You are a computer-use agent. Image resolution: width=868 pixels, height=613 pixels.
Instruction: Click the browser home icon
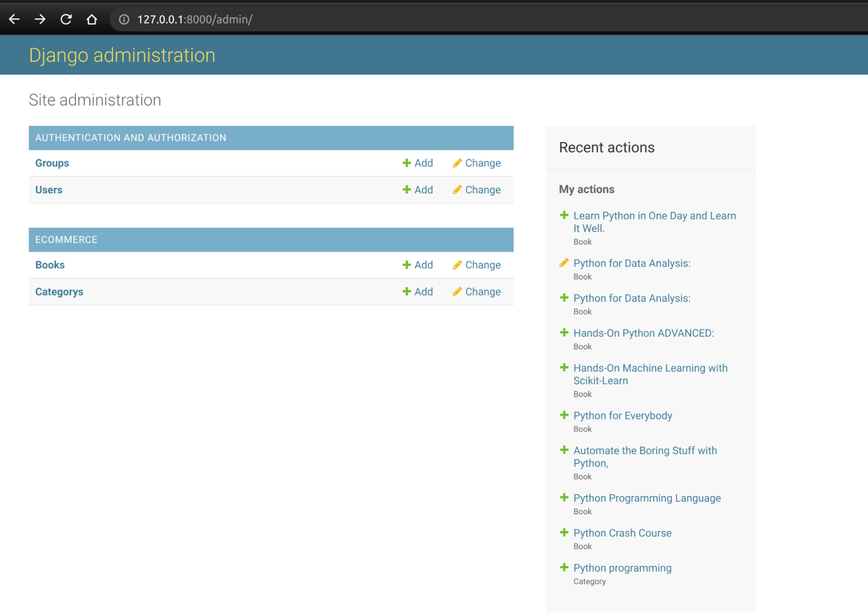[x=92, y=20]
